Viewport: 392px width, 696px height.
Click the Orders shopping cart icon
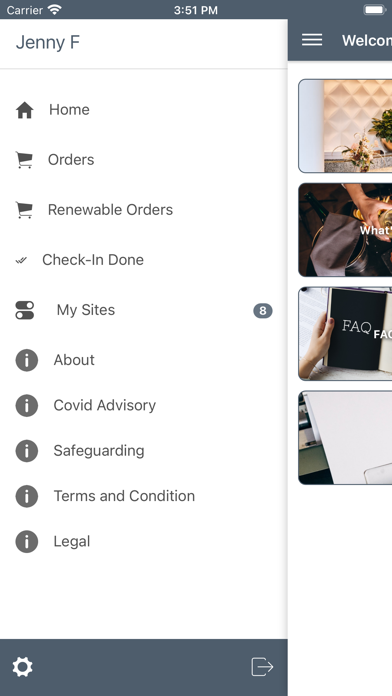click(x=24, y=160)
